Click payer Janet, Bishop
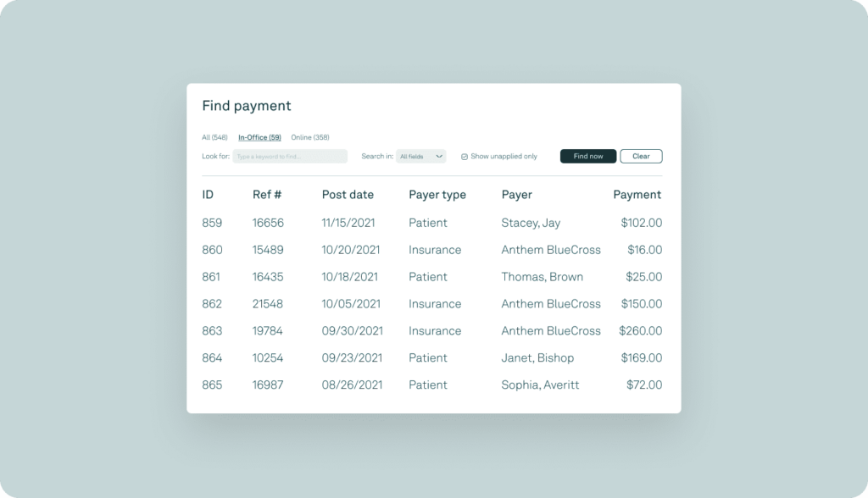Image resolution: width=868 pixels, height=498 pixels. pyautogui.click(x=537, y=358)
